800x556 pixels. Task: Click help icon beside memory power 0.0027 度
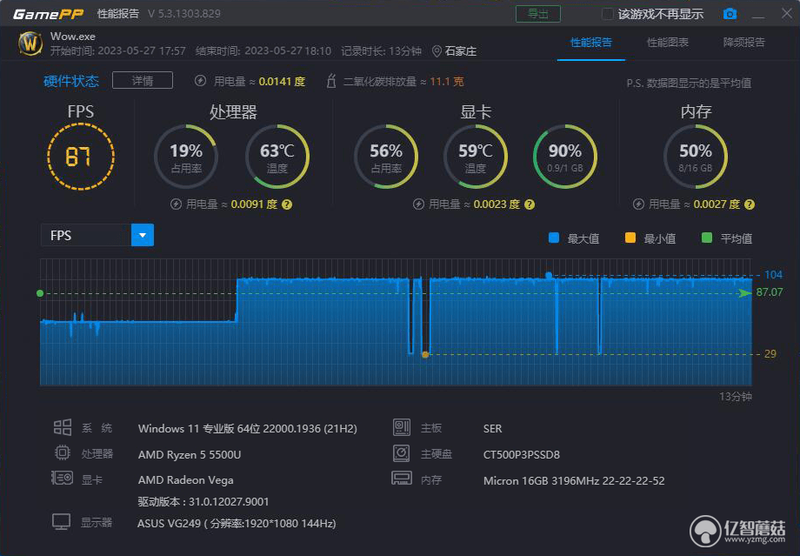click(x=749, y=205)
